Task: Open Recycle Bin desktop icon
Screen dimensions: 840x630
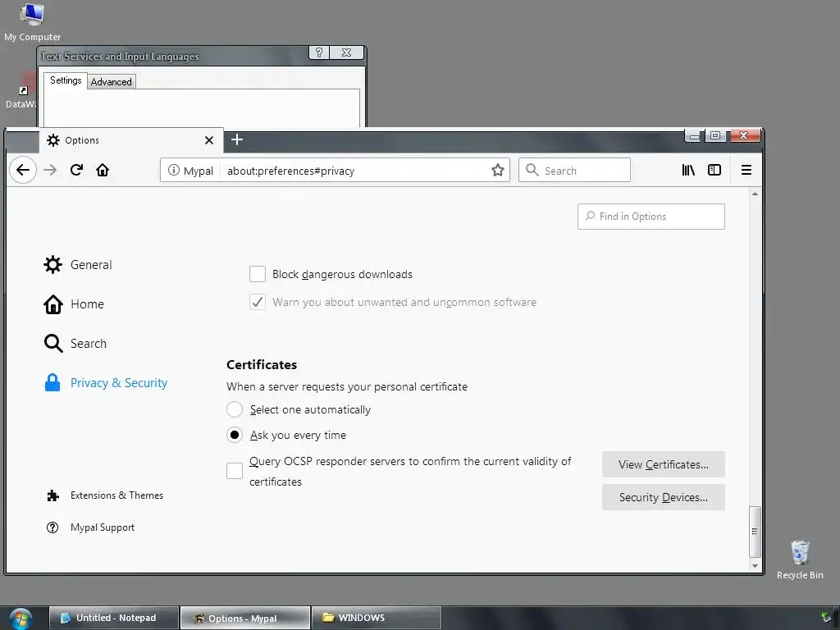Action: pos(800,559)
